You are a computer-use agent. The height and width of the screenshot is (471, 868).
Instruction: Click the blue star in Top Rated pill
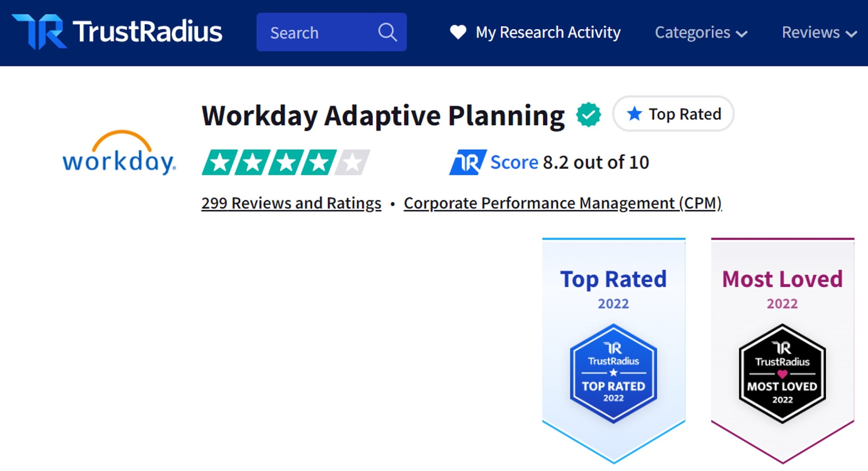(x=634, y=114)
